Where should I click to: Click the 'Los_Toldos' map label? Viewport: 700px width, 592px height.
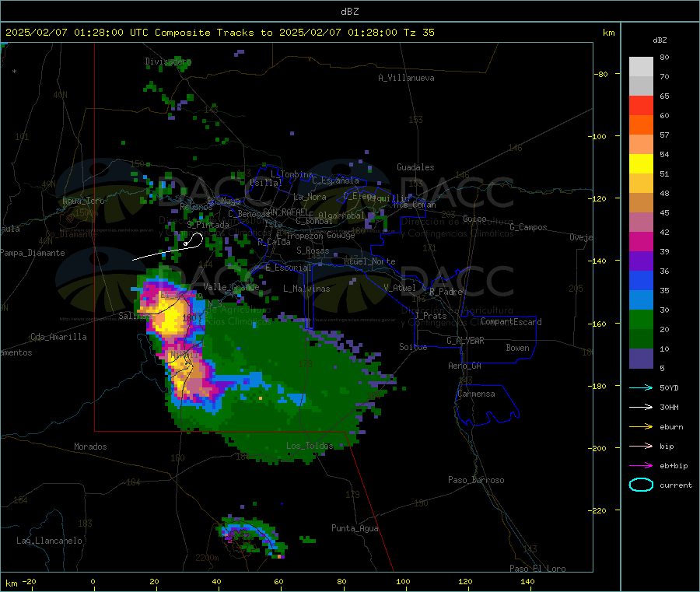point(310,446)
